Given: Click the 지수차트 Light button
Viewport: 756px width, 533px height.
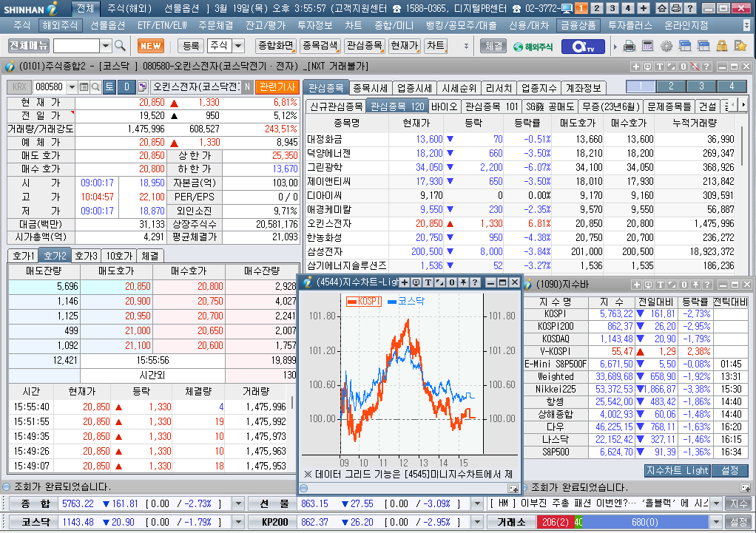Looking at the screenshot, I should click(677, 471).
